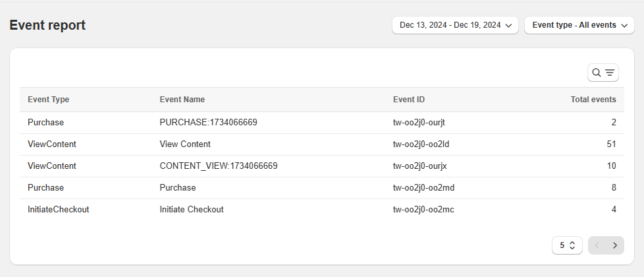Image resolution: width=644 pixels, height=277 pixels.
Task: Click the previous page arrow
Action: (x=597, y=245)
